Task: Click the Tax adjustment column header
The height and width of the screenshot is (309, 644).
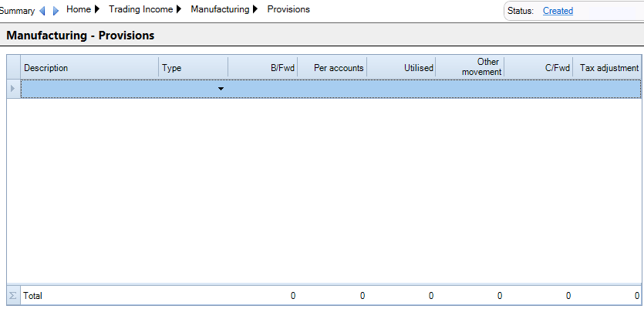Action: pyautogui.click(x=607, y=68)
